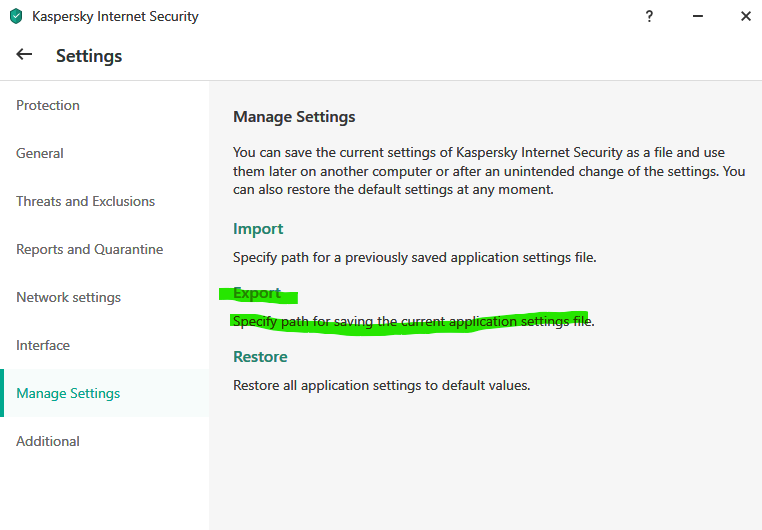Go to Network settings section
Image resolution: width=762 pixels, height=530 pixels.
(x=68, y=297)
